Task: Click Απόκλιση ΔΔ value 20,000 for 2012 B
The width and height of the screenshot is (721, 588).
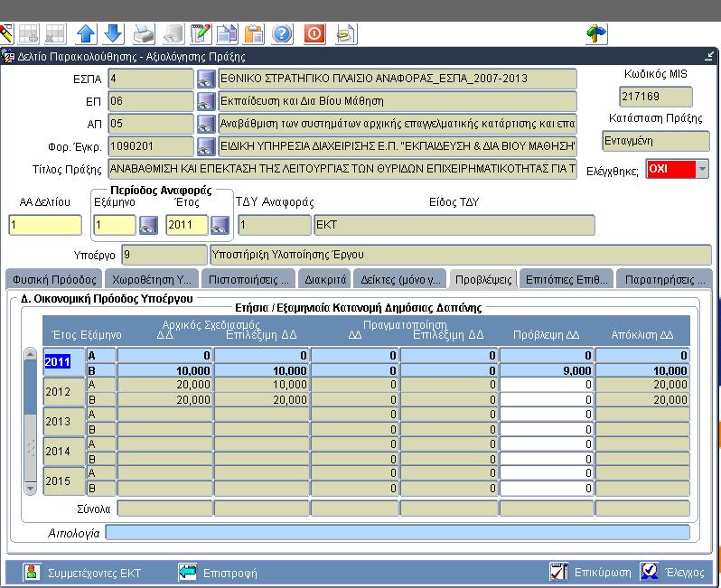Action: (x=642, y=400)
